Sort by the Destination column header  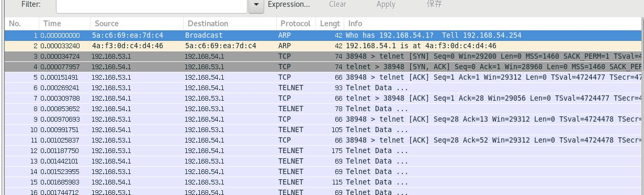coord(230,24)
